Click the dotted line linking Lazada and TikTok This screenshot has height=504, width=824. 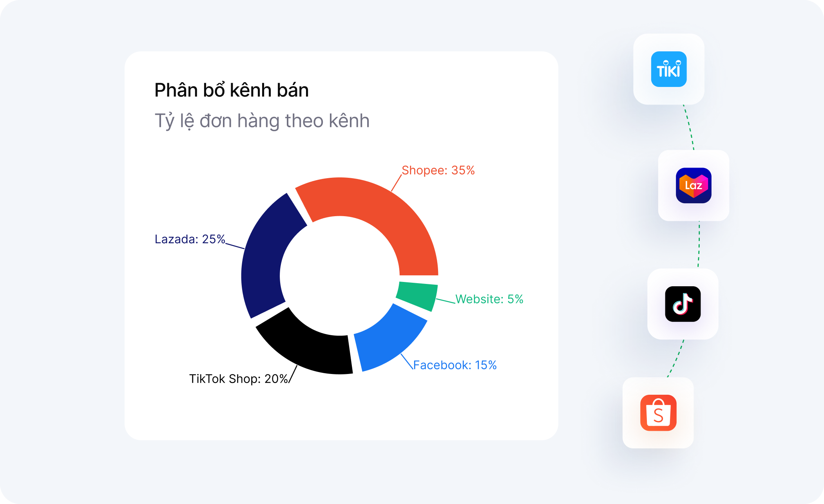[x=699, y=244]
